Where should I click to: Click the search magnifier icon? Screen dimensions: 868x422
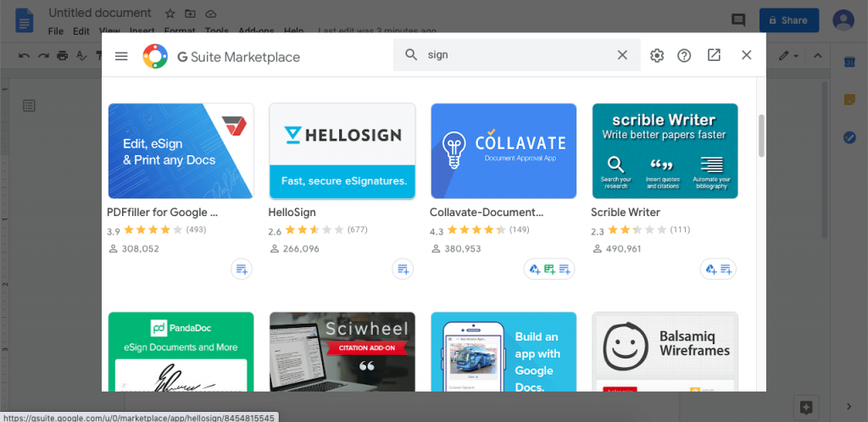click(x=411, y=55)
